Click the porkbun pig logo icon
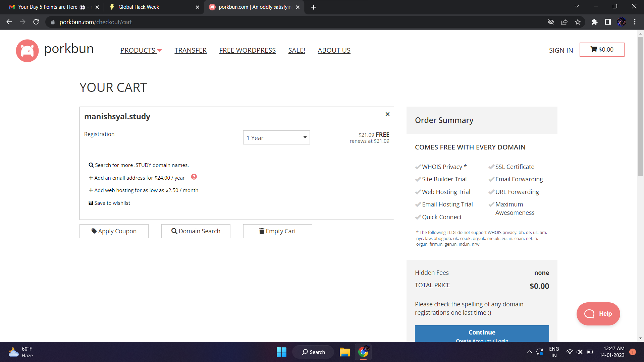Viewport: 644px width, 362px height. (x=27, y=51)
